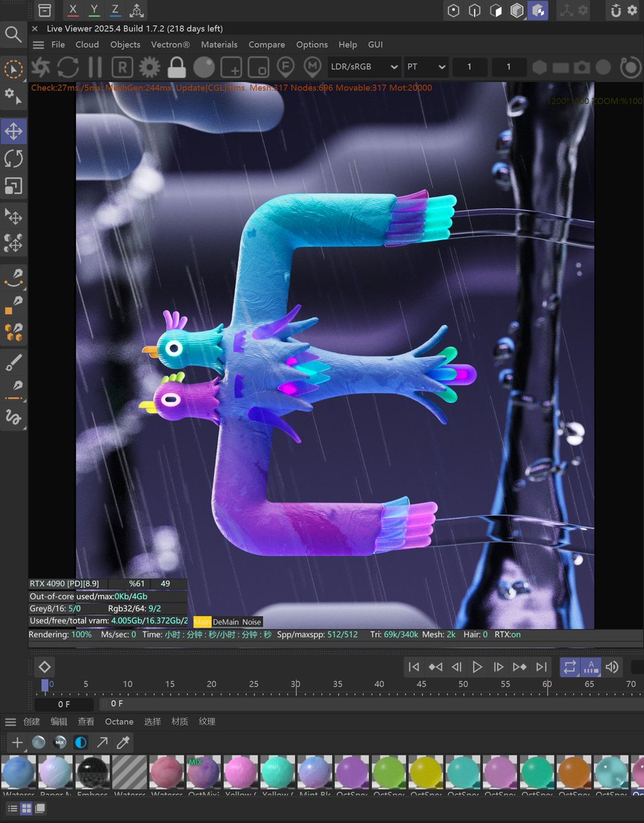
Task: Toggle the Z axis lock
Action: tap(115, 10)
